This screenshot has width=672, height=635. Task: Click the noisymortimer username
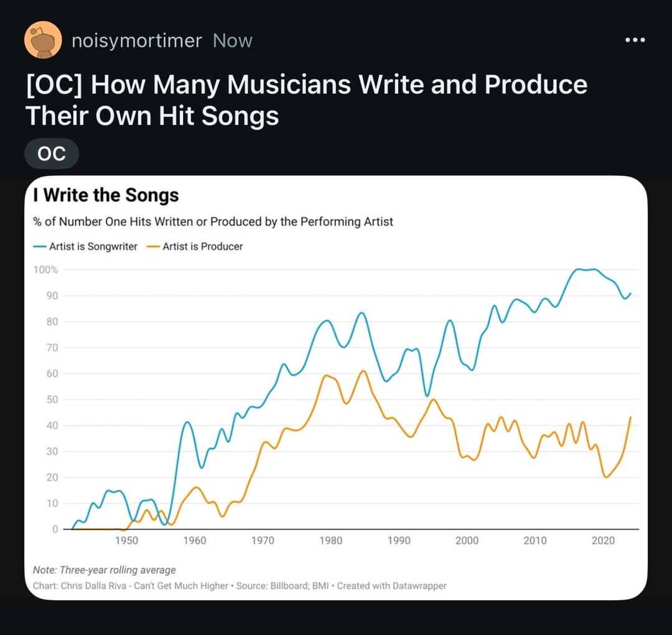click(x=137, y=40)
